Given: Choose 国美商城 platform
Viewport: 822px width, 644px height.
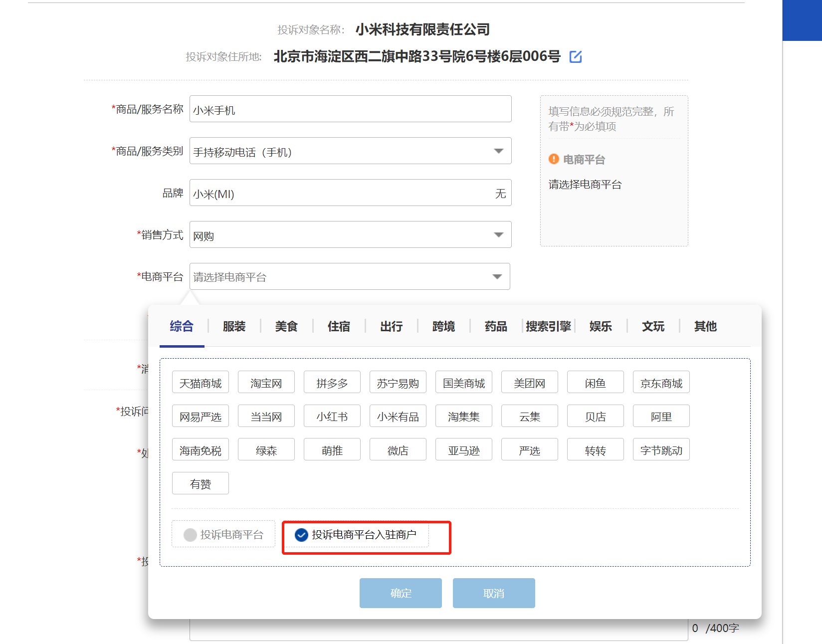Looking at the screenshot, I should pyautogui.click(x=464, y=383).
